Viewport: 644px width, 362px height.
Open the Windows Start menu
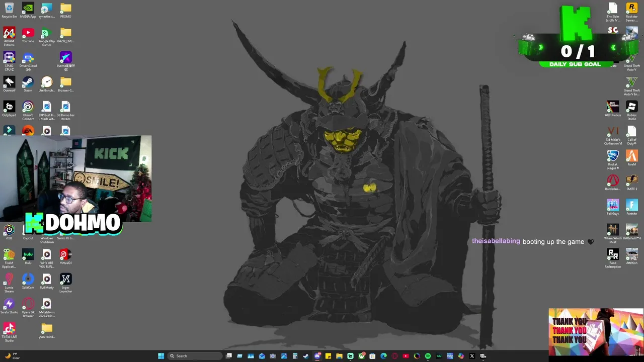pyautogui.click(x=161, y=356)
